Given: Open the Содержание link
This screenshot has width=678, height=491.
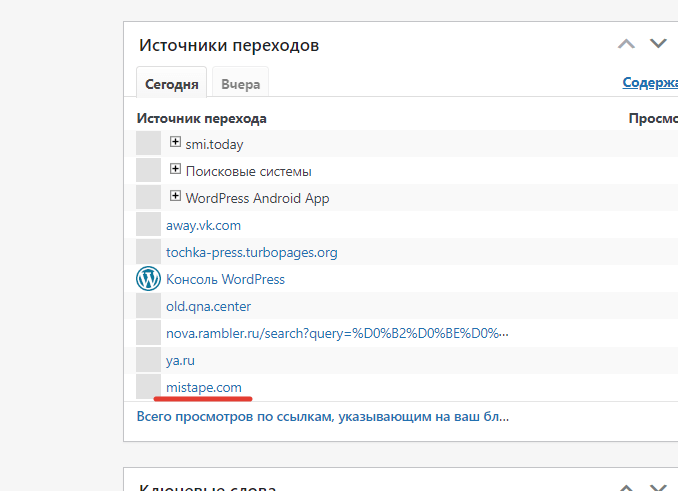Looking at the screenshot, I should 650,82.
